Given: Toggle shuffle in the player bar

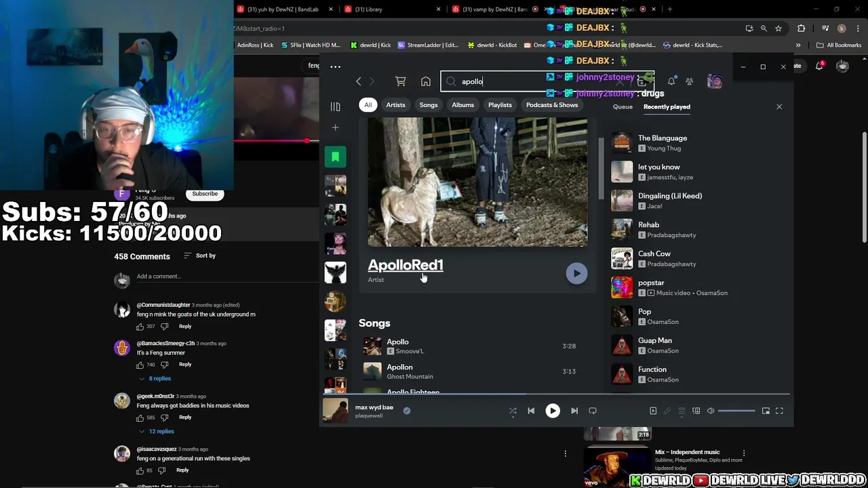Looking at the screenshot, I should 513,411.
